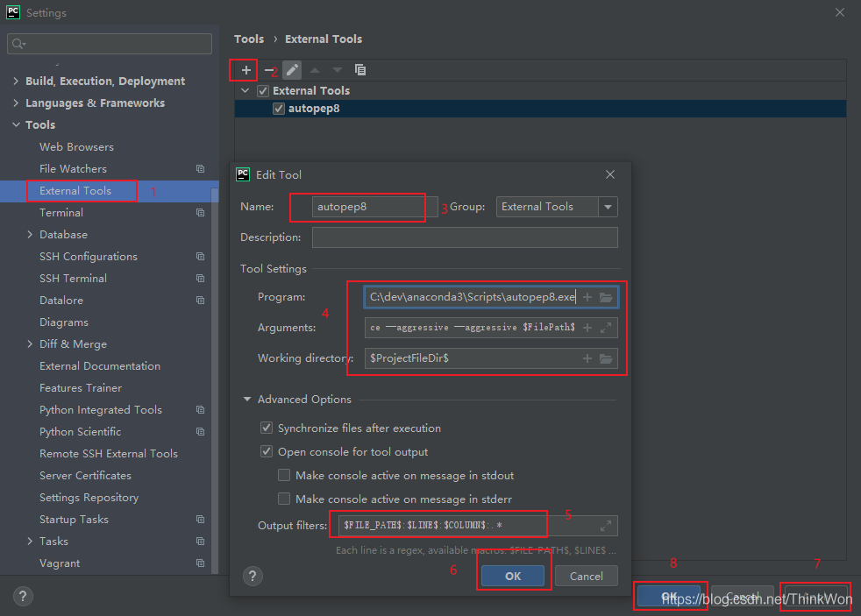Open the Group dropdown list
The image size is (861, 616).
[608, 207]
